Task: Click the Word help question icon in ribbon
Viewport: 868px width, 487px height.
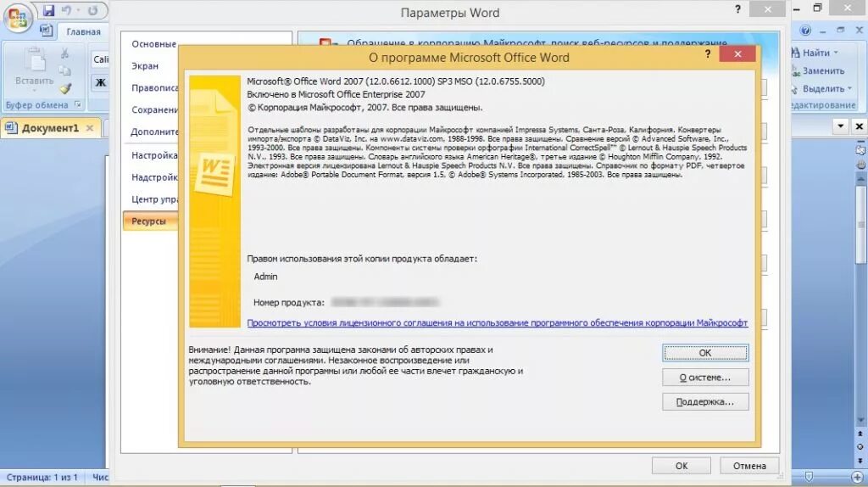Action: (x=805, y=31)
